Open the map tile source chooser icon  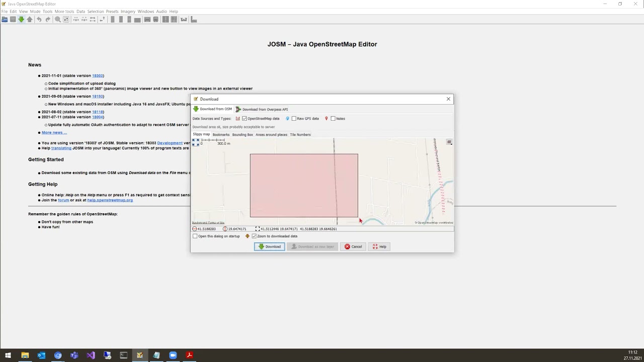coord(449,142)
